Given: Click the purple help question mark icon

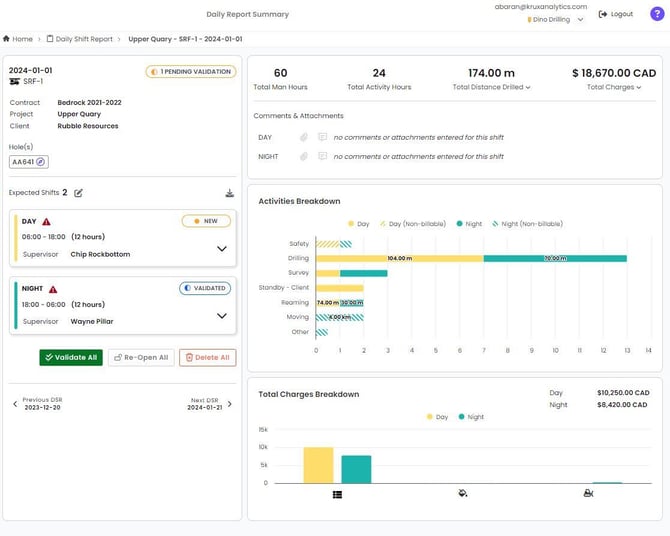Looking at the screenshot, I should [x=656, y=14].
